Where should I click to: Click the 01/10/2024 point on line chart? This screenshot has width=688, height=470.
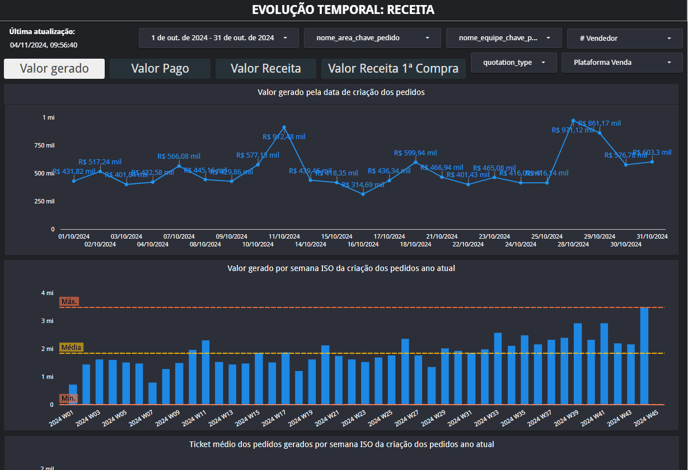coord(74,181)
